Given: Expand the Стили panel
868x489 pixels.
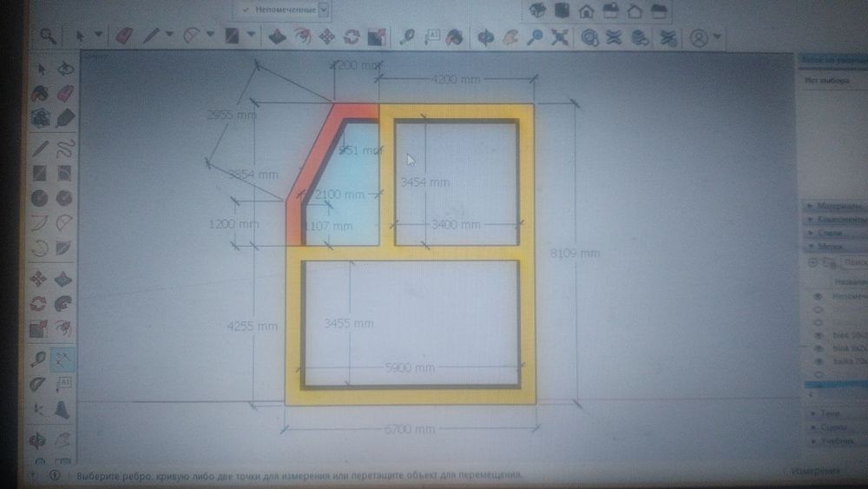Looking at the screenshot, I should (x=835, y=233).
